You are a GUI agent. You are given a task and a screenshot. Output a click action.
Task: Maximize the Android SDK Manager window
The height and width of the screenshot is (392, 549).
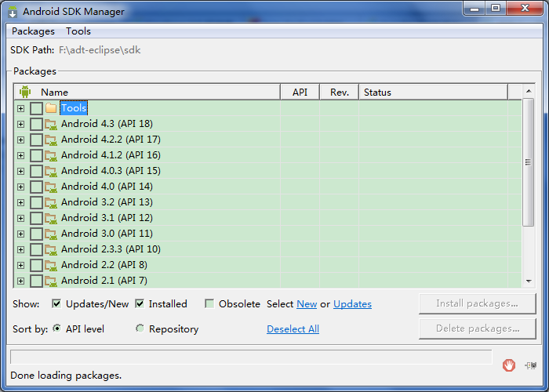(x=496, y=8)
